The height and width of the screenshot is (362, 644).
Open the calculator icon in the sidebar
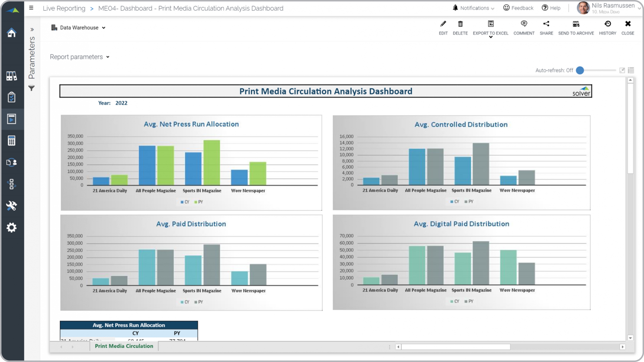[x=12, y=141]
